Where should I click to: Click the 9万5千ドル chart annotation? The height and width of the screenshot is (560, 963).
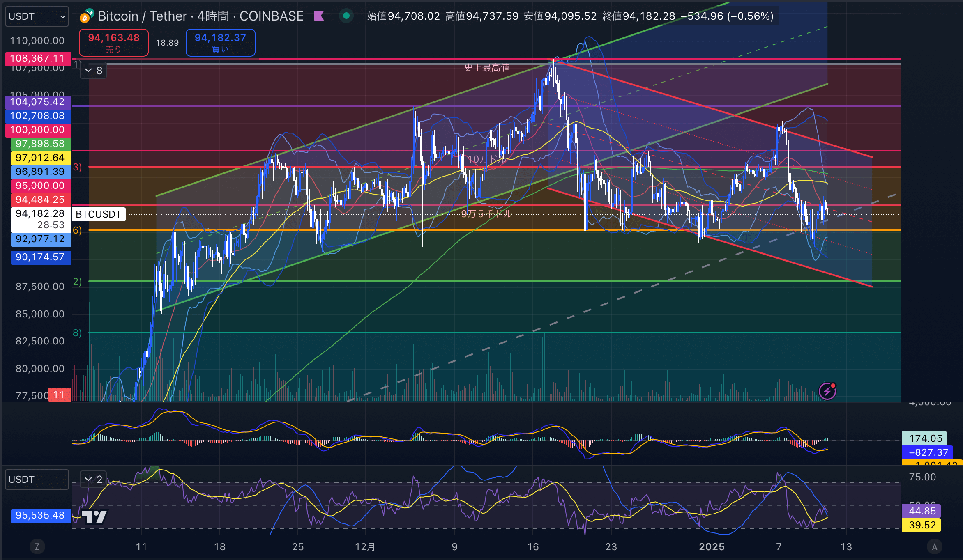(x=486, y=213)
